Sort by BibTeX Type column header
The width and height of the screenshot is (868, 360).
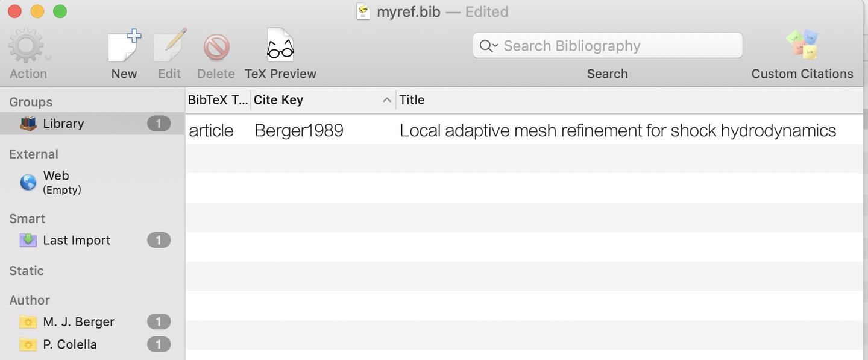(218, 100)
